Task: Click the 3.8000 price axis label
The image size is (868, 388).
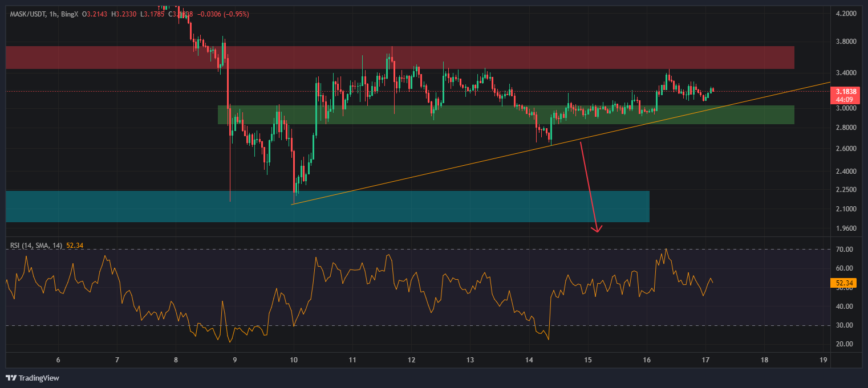Action: click(845, 42)
